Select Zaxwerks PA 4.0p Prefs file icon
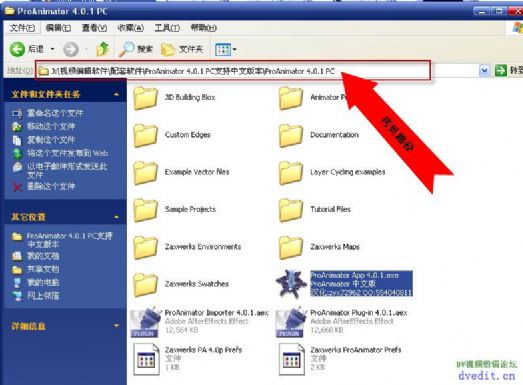Viewport: 523px width, 385px height. [146, 359]
